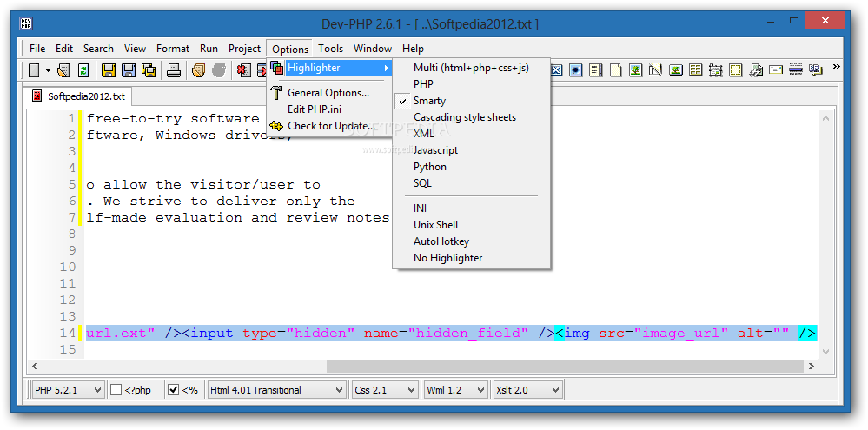This screenshot has height=430, width=868.
Task: Click the blank yellow page toolbar icon
Action: pyautogui.click(x=615, y=70)
